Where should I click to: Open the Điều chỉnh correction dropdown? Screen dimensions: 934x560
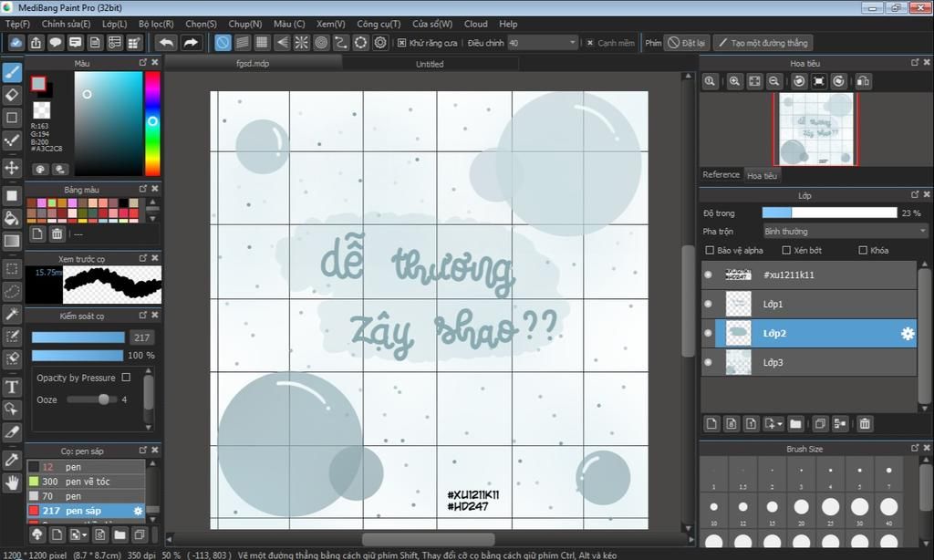543,43
